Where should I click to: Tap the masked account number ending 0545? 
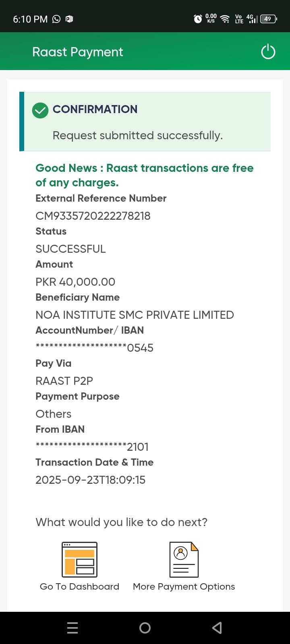click(94, 348)
